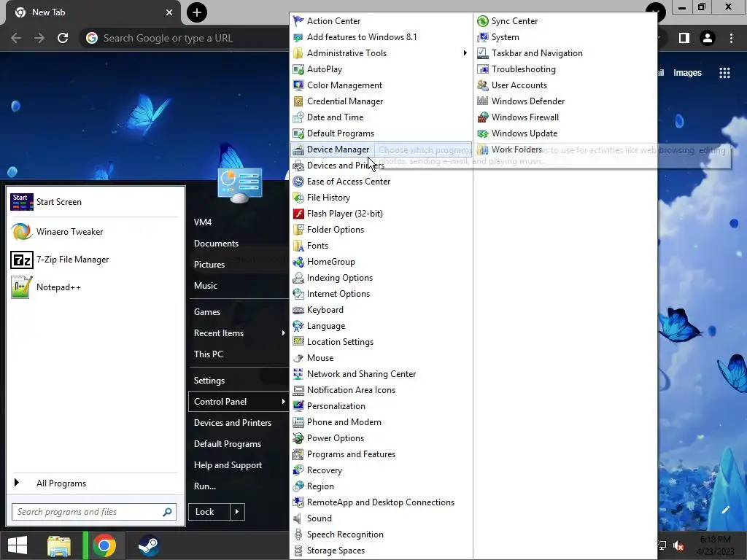Click the HomeGroup icon
Image resolution: width=747 pixels, height=560 pixels.
coord(298,262)
